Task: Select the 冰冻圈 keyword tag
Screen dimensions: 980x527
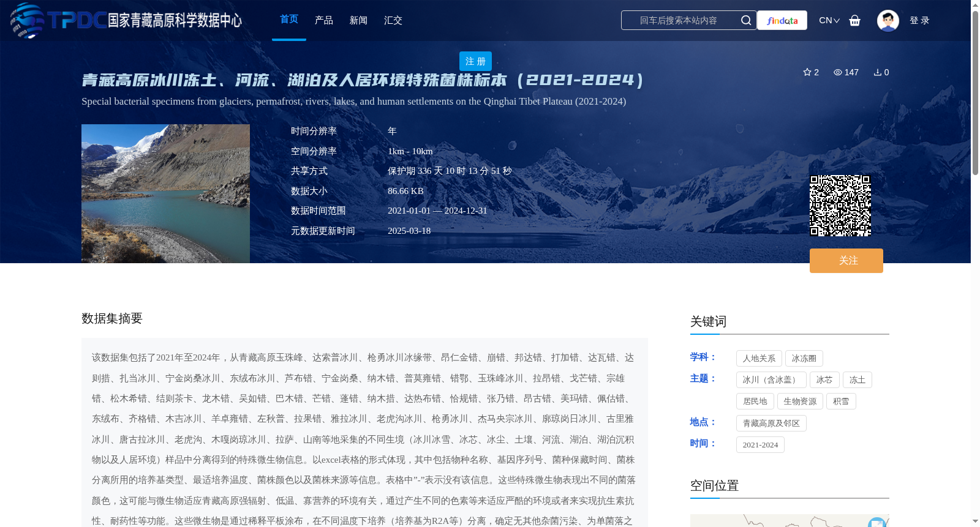Action: click(x=804, y=358)
